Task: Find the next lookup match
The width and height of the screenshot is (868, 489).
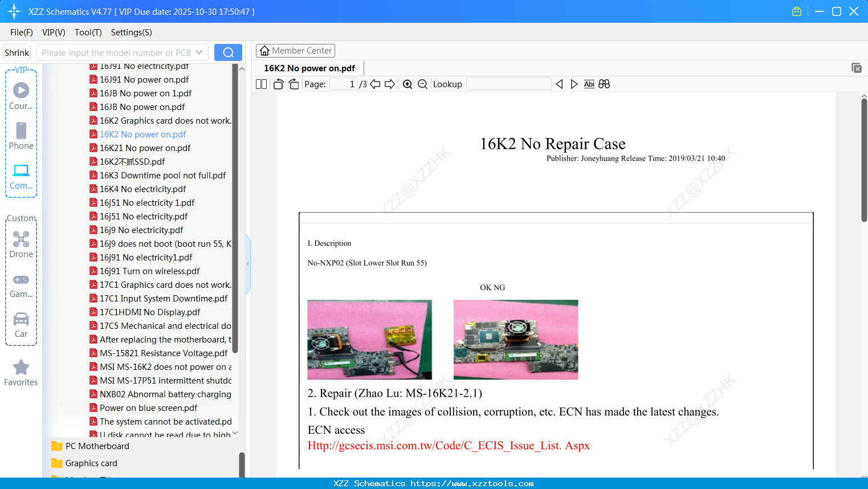Action: (x=574, y=84)
